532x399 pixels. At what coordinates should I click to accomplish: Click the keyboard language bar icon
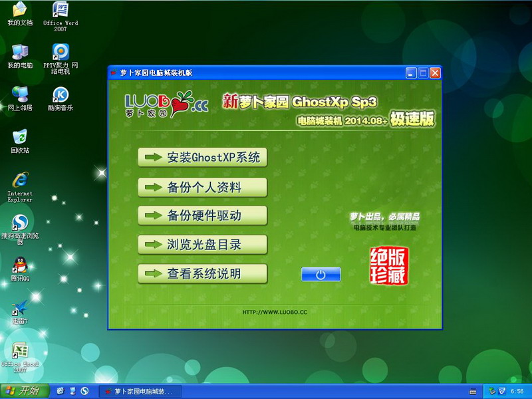473,392
